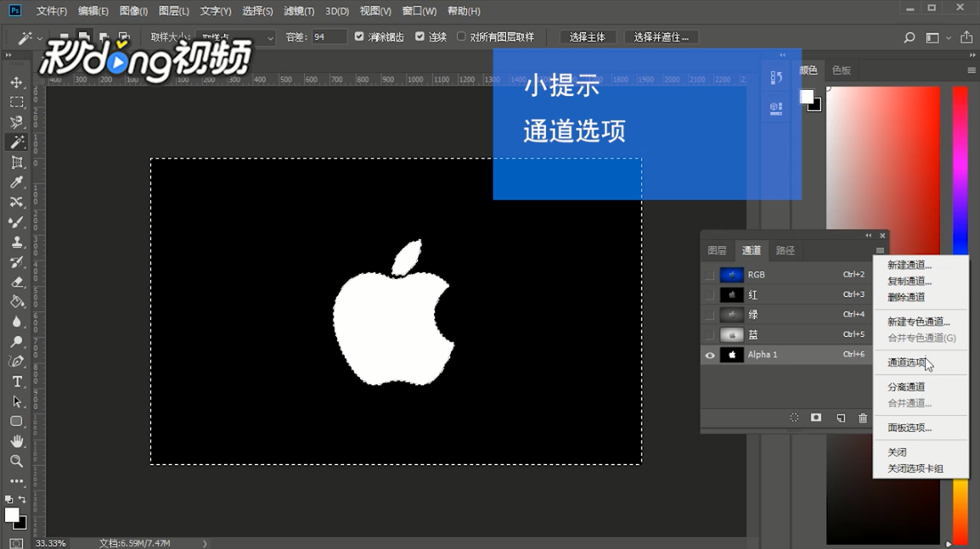Show the RGB channel

pyautogui.click(x=709, y=275)
